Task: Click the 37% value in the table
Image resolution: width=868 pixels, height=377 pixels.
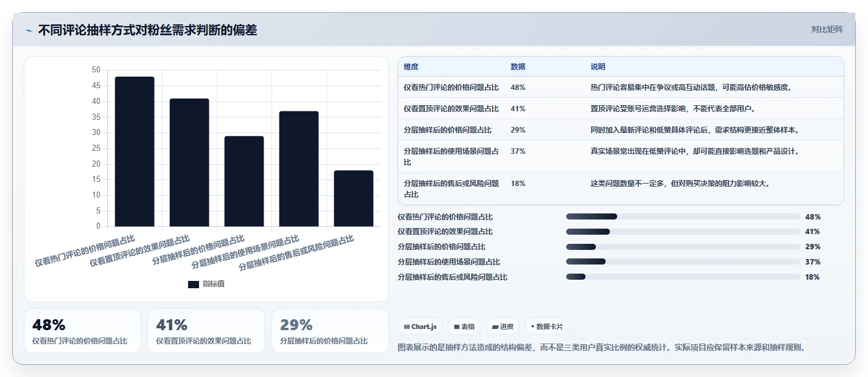Action: (x=518, y=151)
